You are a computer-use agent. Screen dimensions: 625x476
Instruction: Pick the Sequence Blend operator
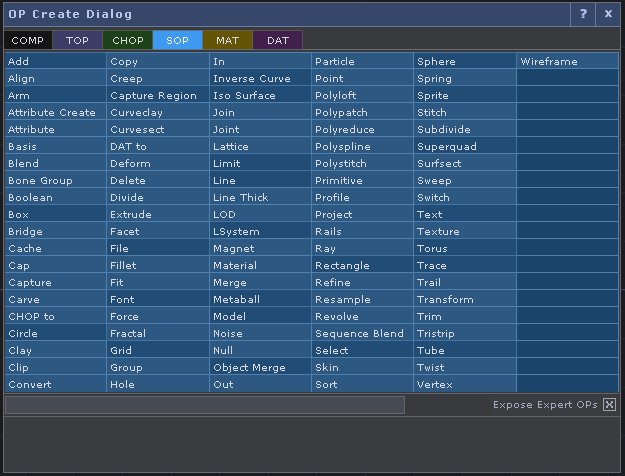[362, 333]
